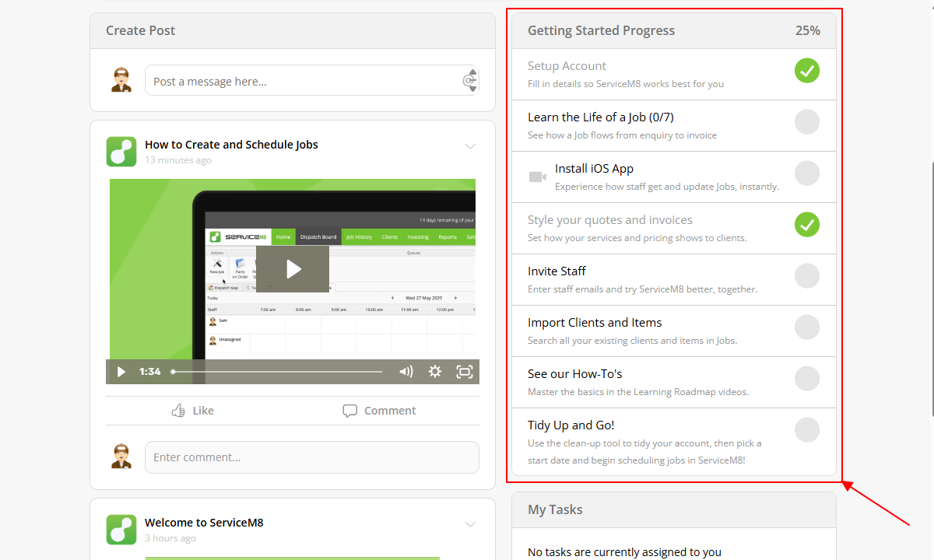Screen dimensions: 934x560
Task: Click the Enter comment field
Action: pos(311,457)
